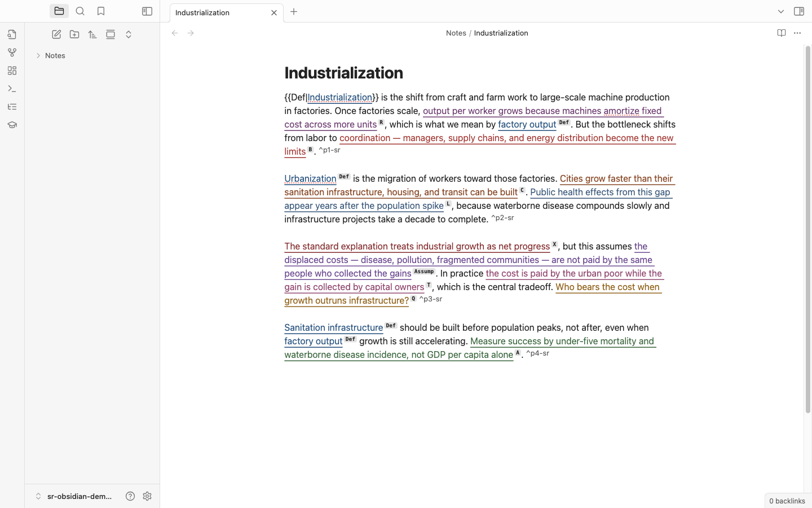The width and height of the screenshot is (812, 508).
Task: Click 'The standard explanation treats' highlight
Action: click(417, 247)
